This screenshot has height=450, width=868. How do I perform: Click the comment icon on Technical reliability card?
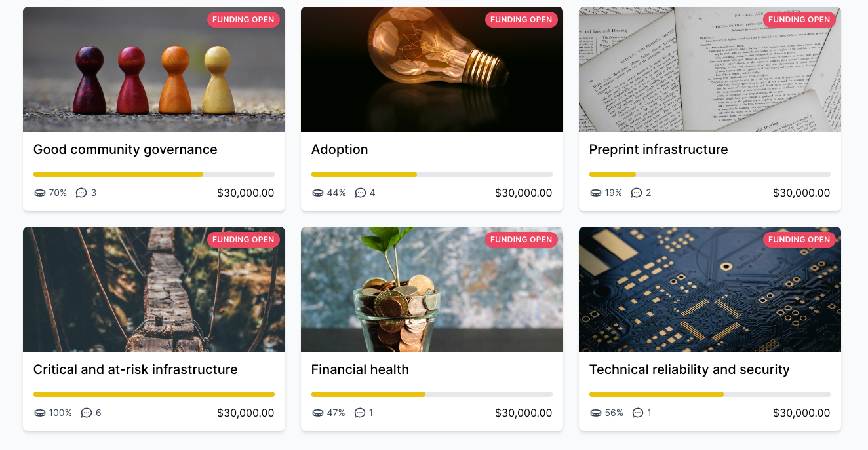[638, 413]
